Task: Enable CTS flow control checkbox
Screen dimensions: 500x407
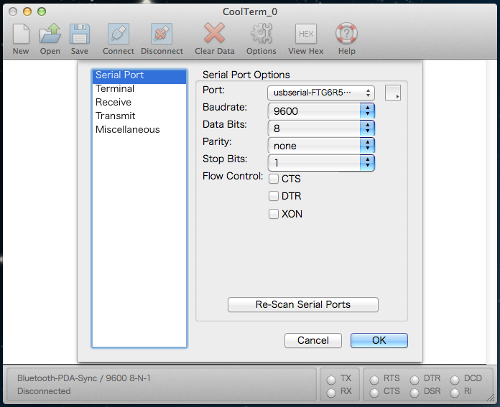Action: (x=274, y=179)
